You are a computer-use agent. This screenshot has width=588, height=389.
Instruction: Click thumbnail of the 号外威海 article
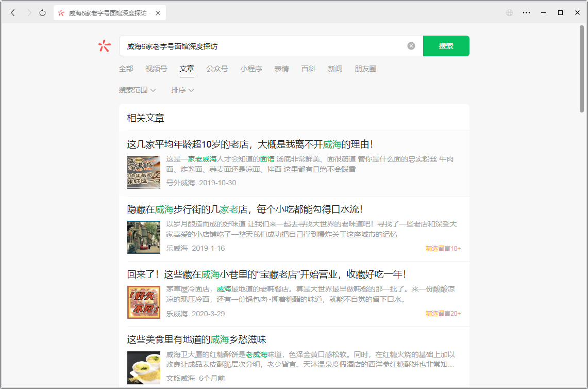click(x=144, y=172)
